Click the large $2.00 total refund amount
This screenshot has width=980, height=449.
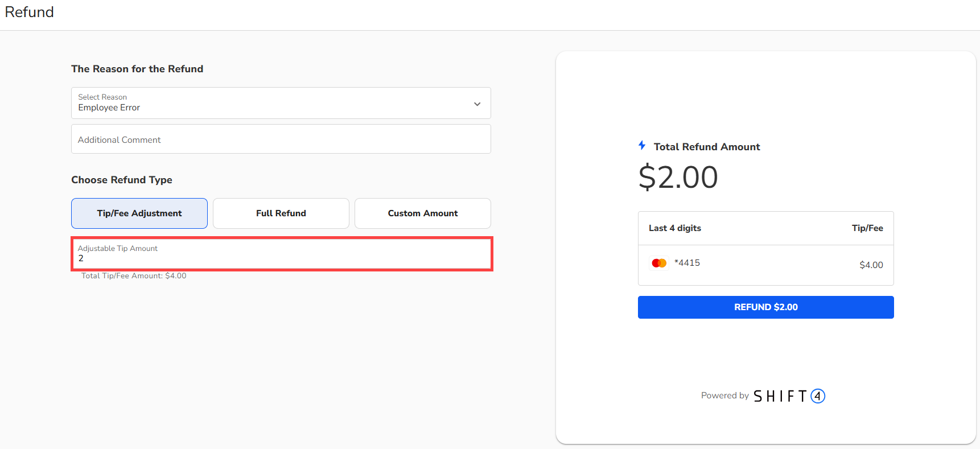pyautogui.click(x=678, y=177)
